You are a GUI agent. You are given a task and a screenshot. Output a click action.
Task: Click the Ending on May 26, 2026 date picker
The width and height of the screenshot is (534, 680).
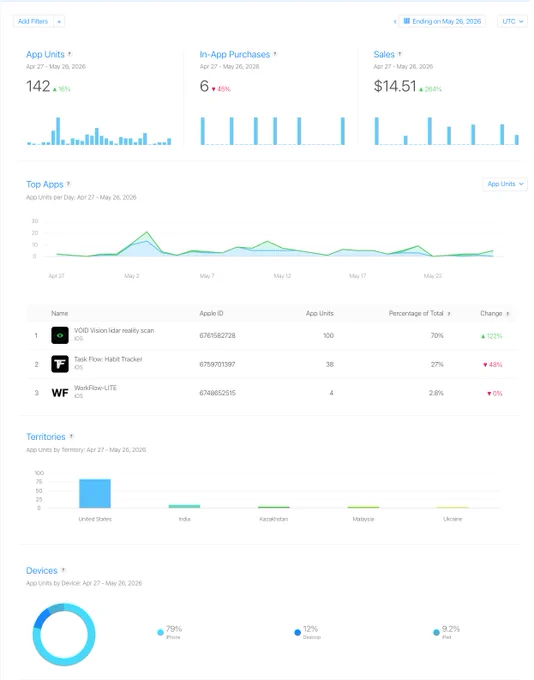442,21
